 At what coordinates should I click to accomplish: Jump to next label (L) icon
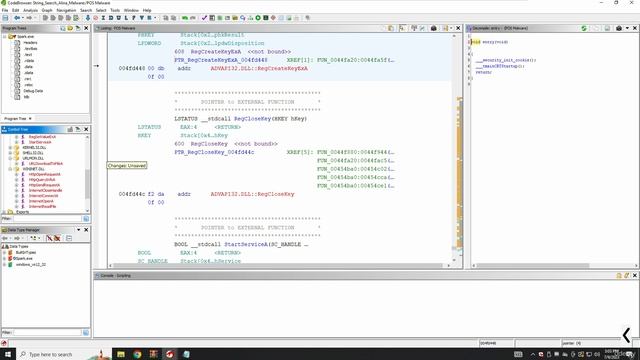[x=126, y=18]
